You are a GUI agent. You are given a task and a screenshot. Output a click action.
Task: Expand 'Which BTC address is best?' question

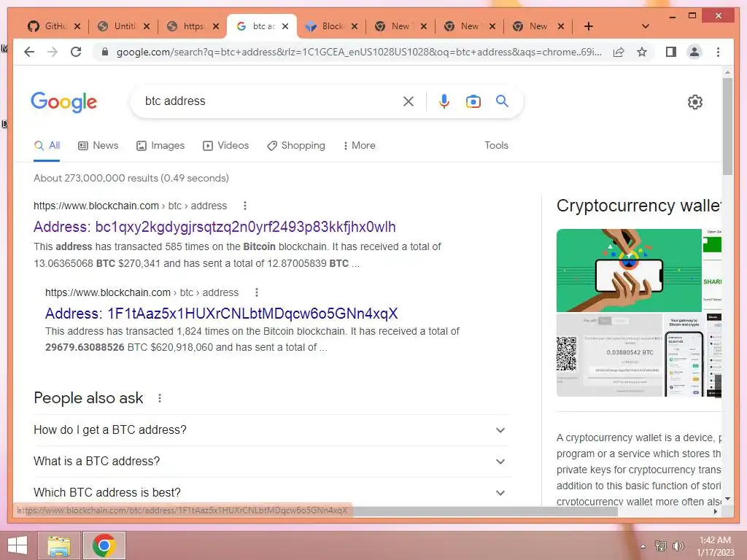271,492
